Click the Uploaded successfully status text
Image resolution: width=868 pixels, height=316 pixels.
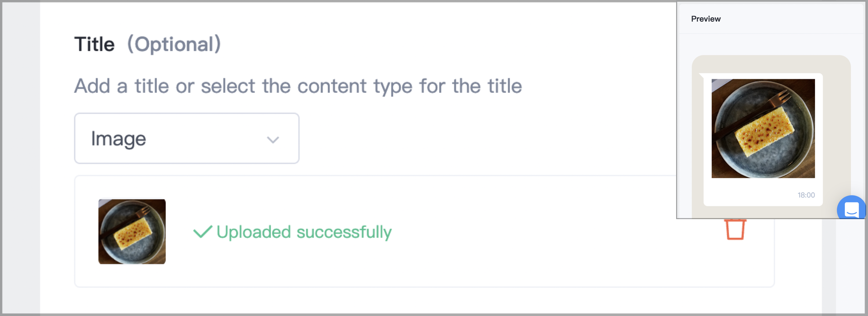pos(304,232)
